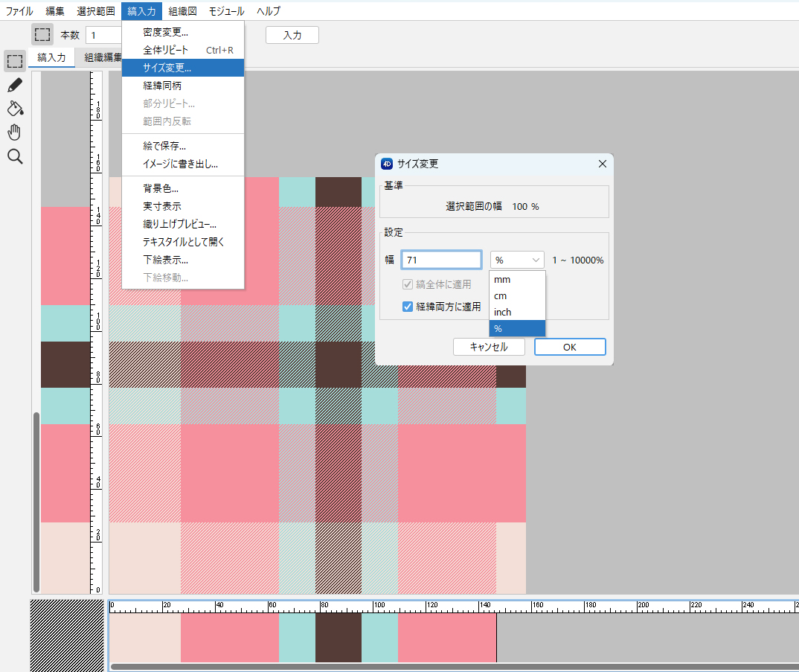Uncheck the 経緯両方に適用 checkbox
Viewport: 799px width, 672px height.
[408, 307]
